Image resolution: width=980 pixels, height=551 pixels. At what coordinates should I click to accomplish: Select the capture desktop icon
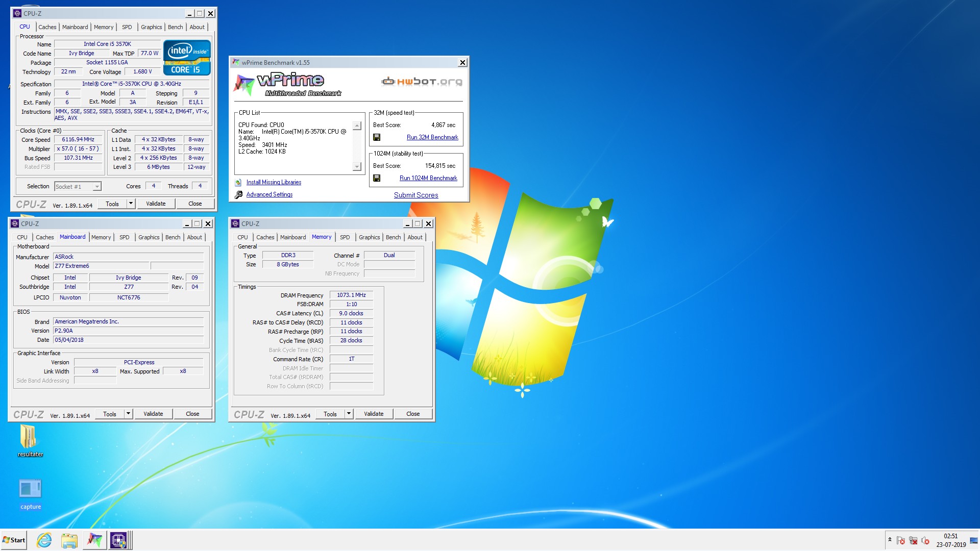[30, 494]
